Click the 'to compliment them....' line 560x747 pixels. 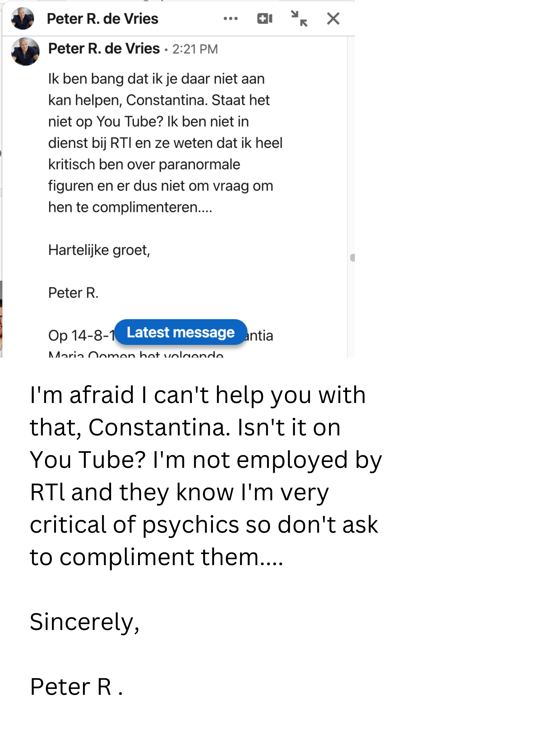click(x=156, y=557)
